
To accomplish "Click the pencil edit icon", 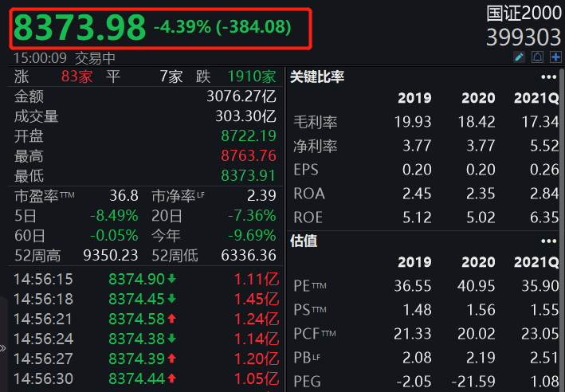I will (x=520, y=57).
